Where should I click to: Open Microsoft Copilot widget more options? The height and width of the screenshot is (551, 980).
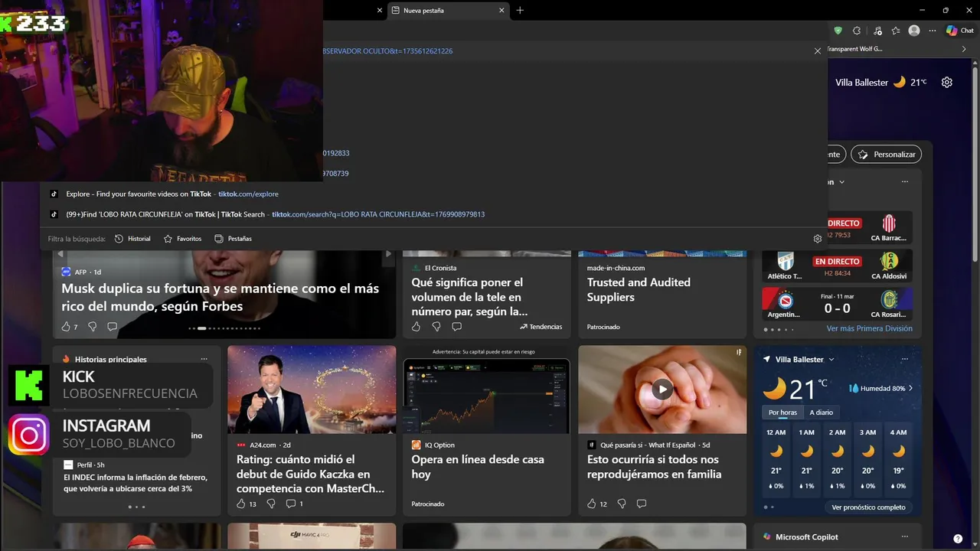tap(905, 537)
